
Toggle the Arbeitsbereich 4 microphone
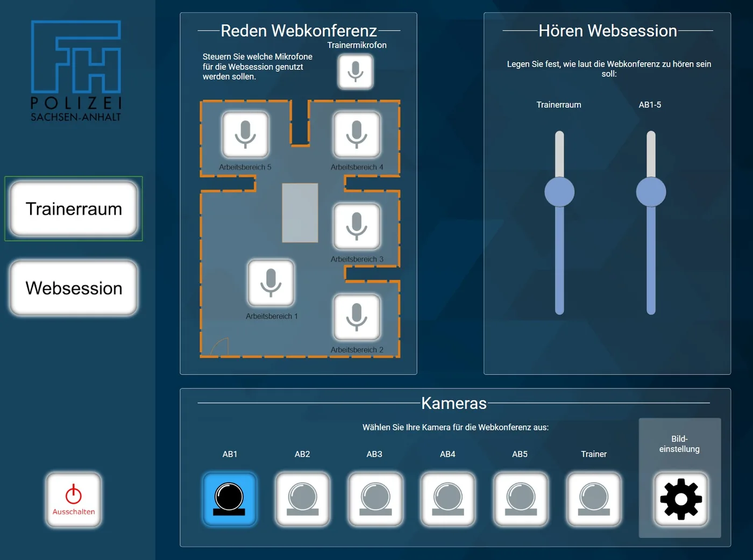357,134
